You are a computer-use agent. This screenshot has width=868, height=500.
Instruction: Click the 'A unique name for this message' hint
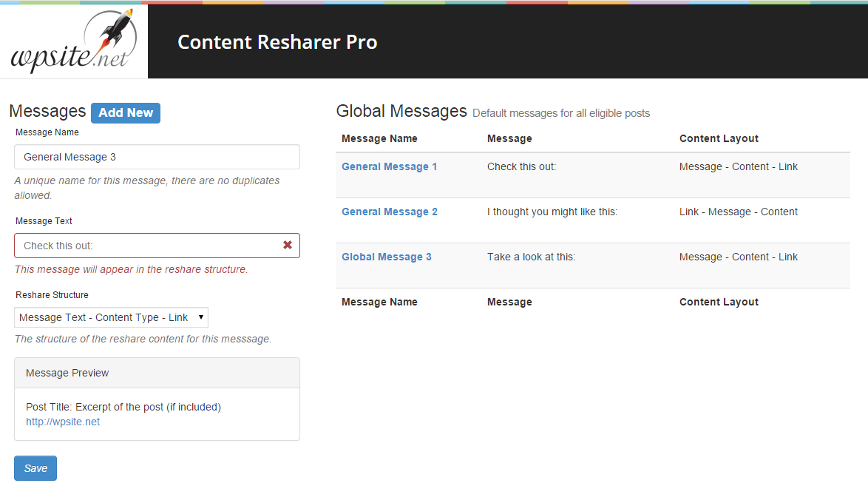146,189
